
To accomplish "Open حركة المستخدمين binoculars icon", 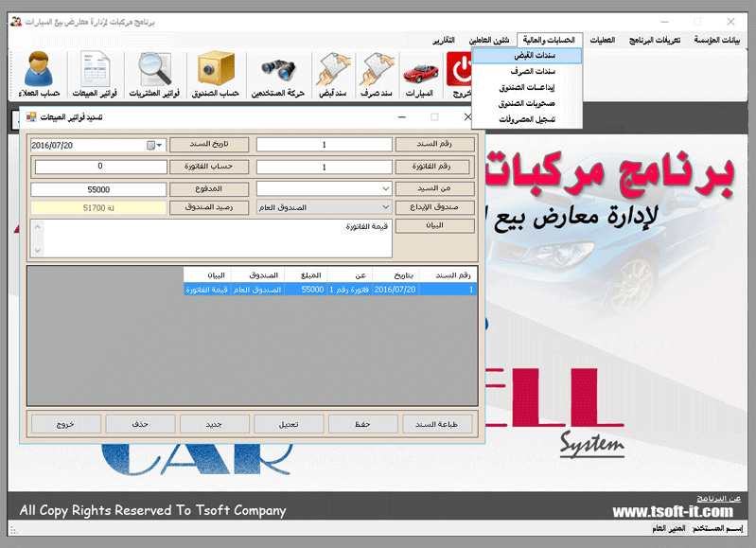I will (278, 75).
